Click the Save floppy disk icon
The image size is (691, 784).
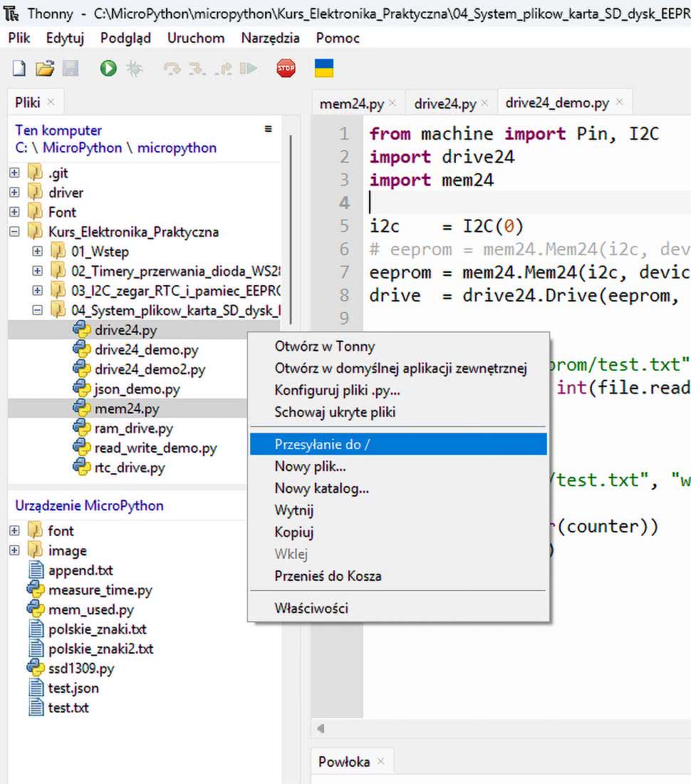pos(71,68)
